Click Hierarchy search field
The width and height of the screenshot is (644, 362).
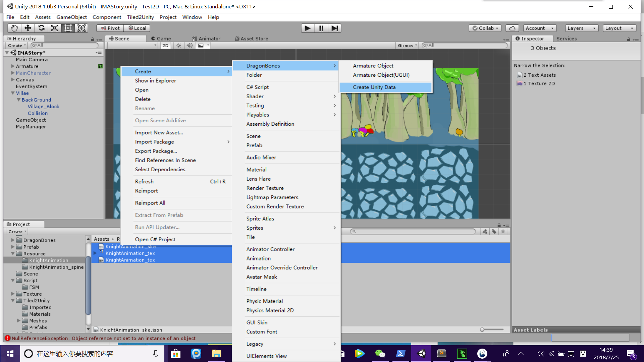(64, 45)
